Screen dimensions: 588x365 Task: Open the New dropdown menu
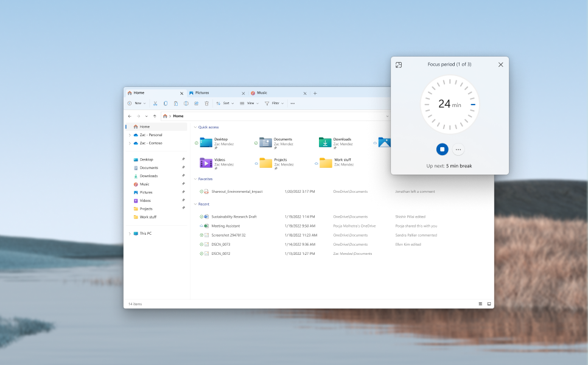click(x=137, y=103)
